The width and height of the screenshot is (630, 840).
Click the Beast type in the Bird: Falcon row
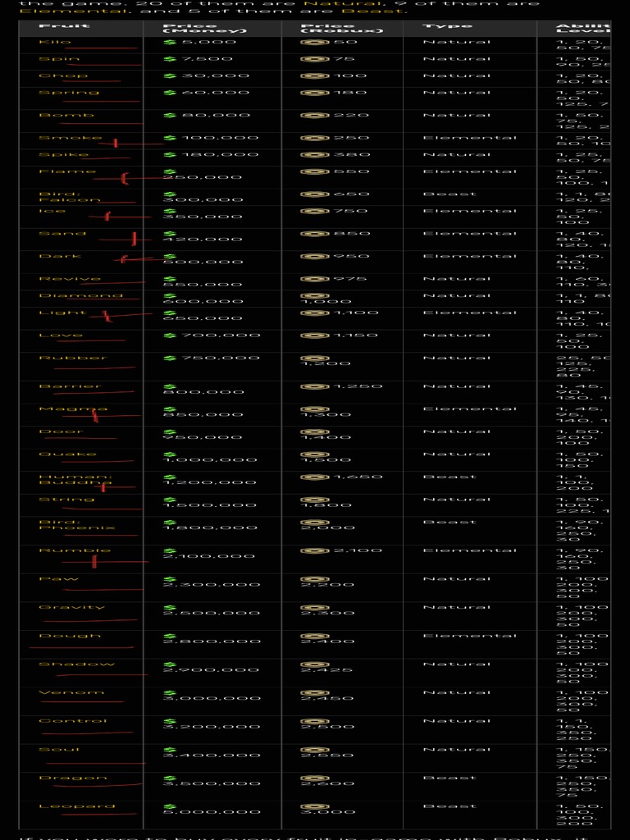449,194
